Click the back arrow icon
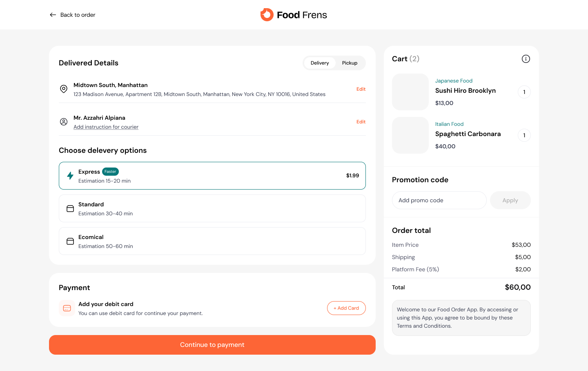This screenshot has height=371, width=588. click(x=53, y=15)
